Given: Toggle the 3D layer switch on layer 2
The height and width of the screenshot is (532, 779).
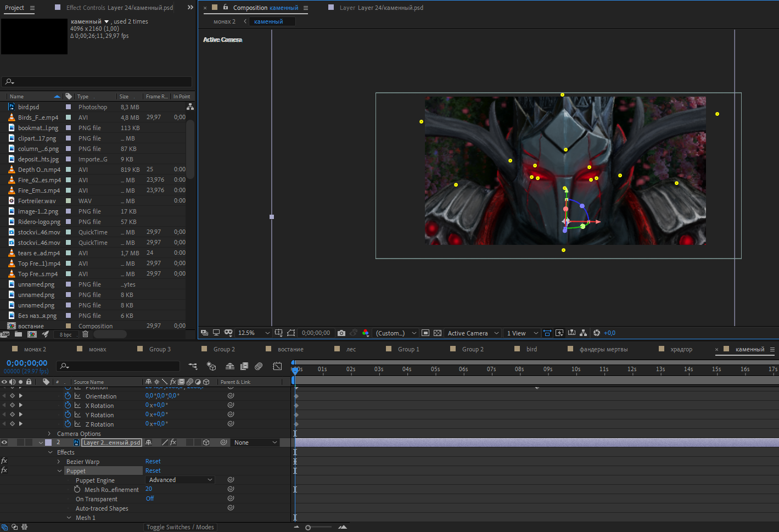Looking at the screenshot, I should 206,443.
